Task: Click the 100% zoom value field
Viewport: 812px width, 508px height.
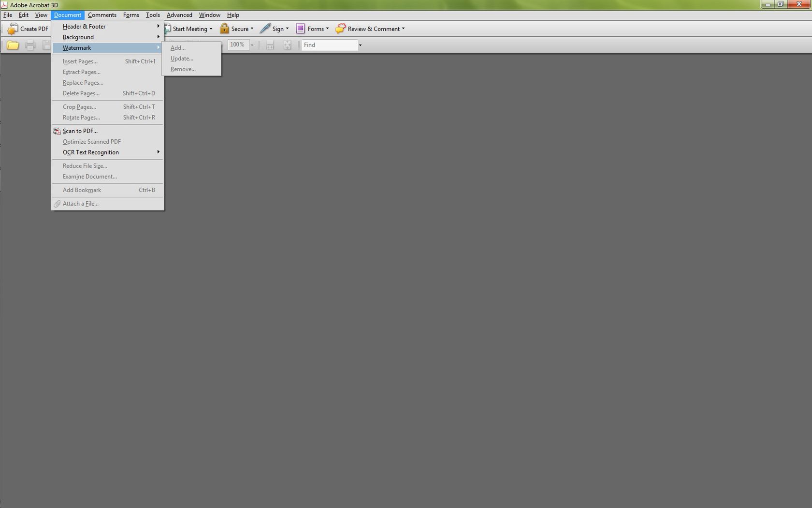Action: 238,45
